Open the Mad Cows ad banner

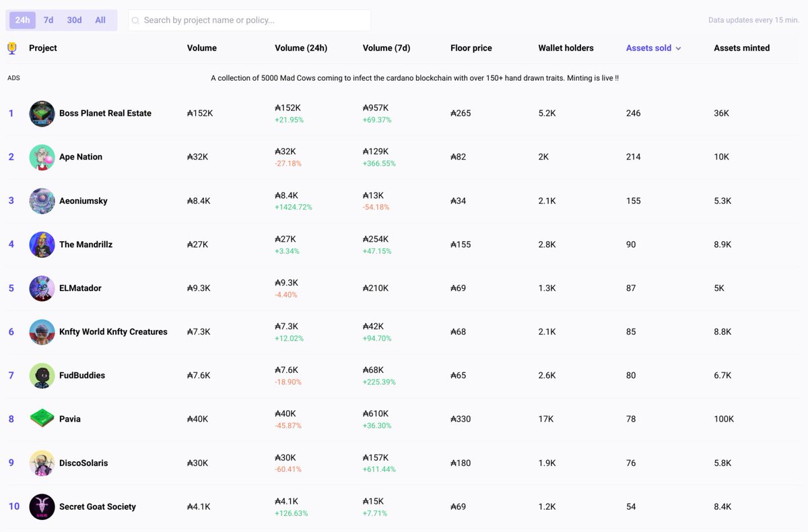(x=415, y=78)
